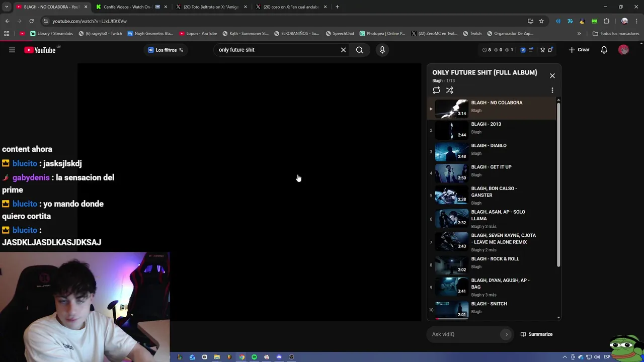Open the Photopea bookmark
Screen dimensions: 644x362
coord(382,34)
